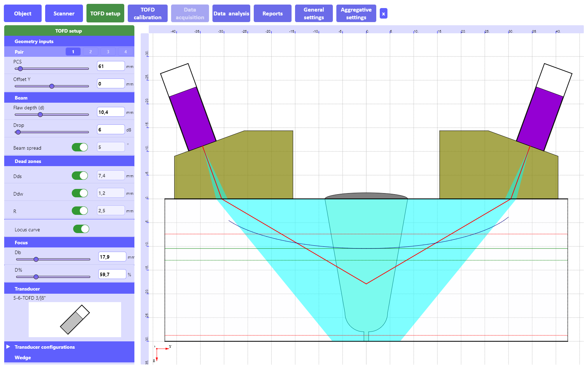Turn off the Dds dead zone toggle
588x368 pixels.
(80, 176)
